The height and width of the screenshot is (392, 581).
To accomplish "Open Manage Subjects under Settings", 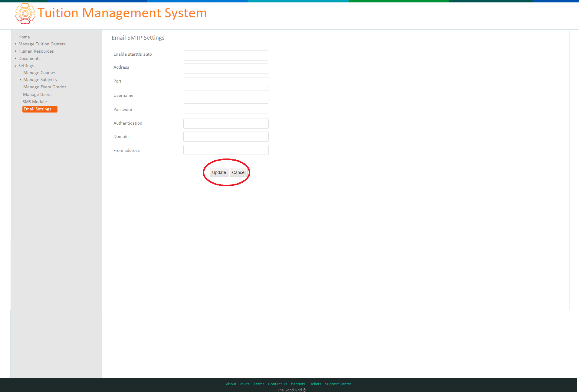I will pos(40,80).
